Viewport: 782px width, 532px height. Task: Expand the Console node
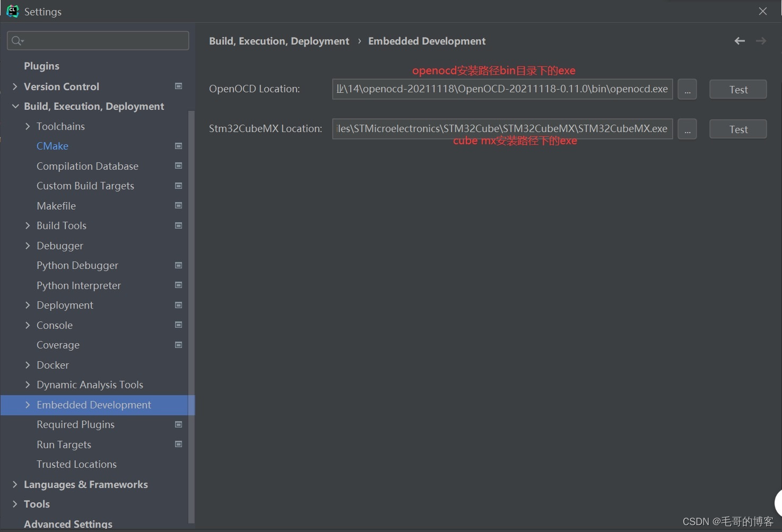[28, 325]
